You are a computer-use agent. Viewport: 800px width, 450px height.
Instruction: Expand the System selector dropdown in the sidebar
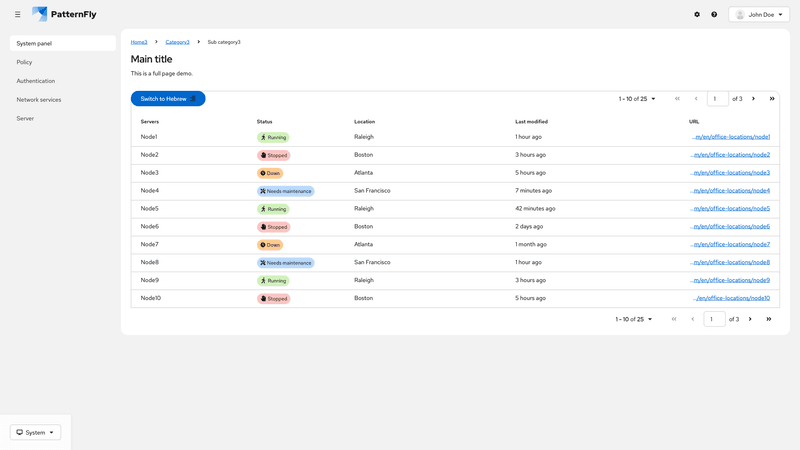[35, 432]
